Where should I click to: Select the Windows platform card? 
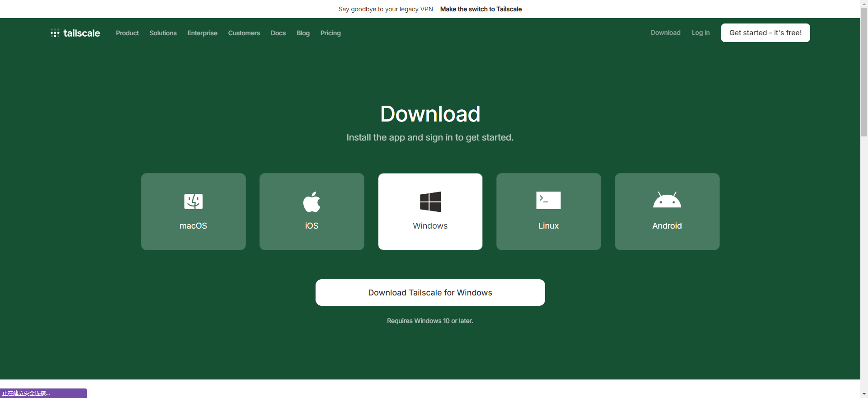pyautogui.click(x=430, y=211)
